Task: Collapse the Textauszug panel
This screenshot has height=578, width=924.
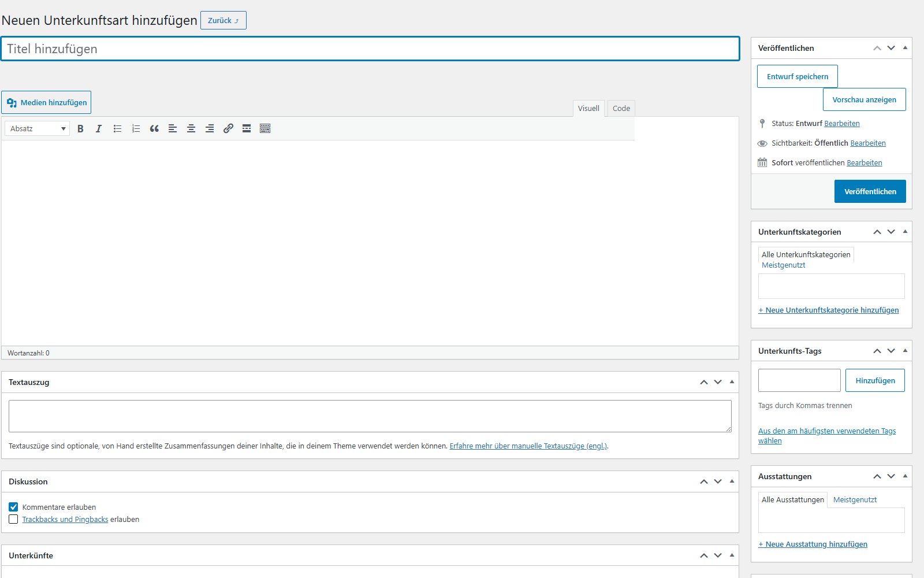Action: [x=732, y=382]
